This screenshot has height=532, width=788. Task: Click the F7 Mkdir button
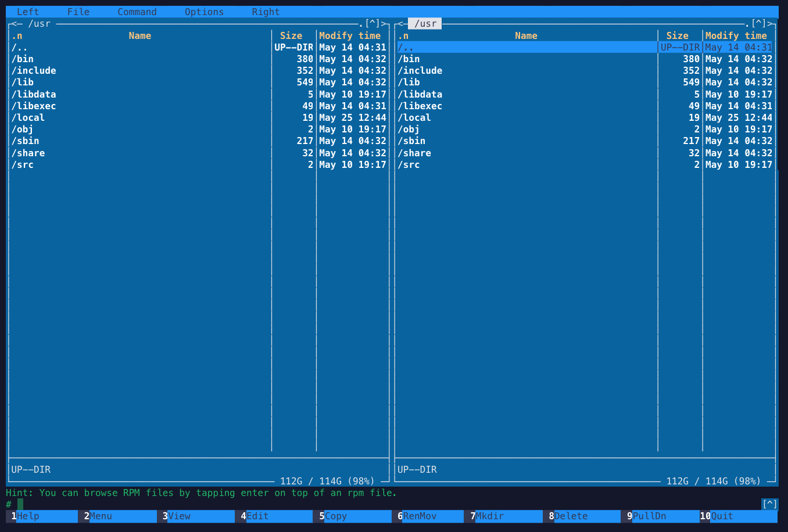pyautogui.click(x=489, y=516)
